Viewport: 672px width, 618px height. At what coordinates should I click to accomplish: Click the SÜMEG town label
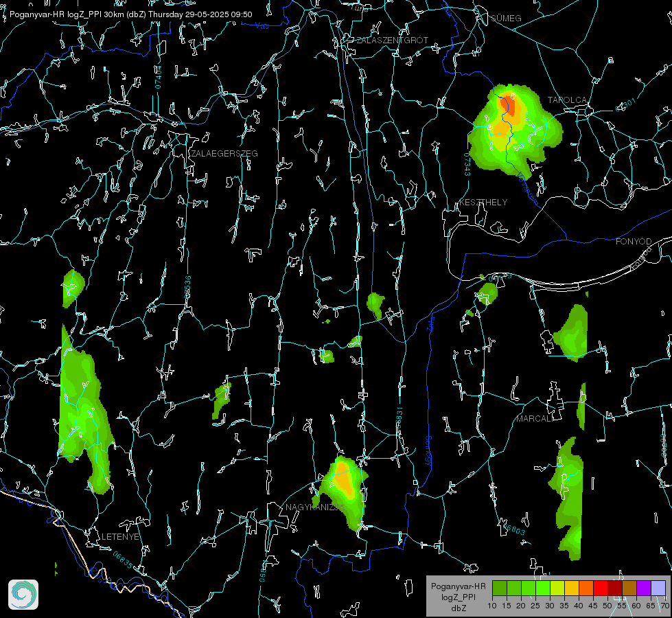(x=506, y=18)
